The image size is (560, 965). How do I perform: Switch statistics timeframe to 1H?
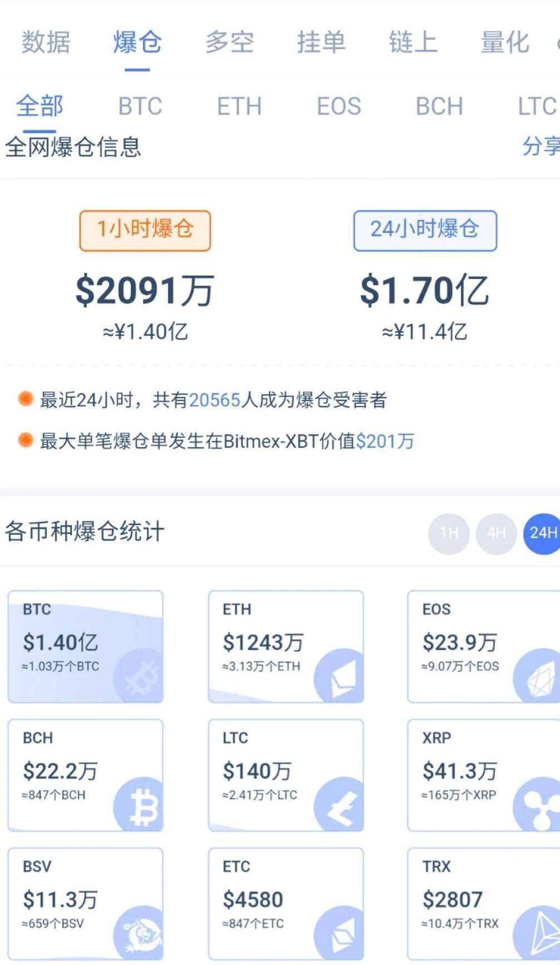[x=449, y=533]
